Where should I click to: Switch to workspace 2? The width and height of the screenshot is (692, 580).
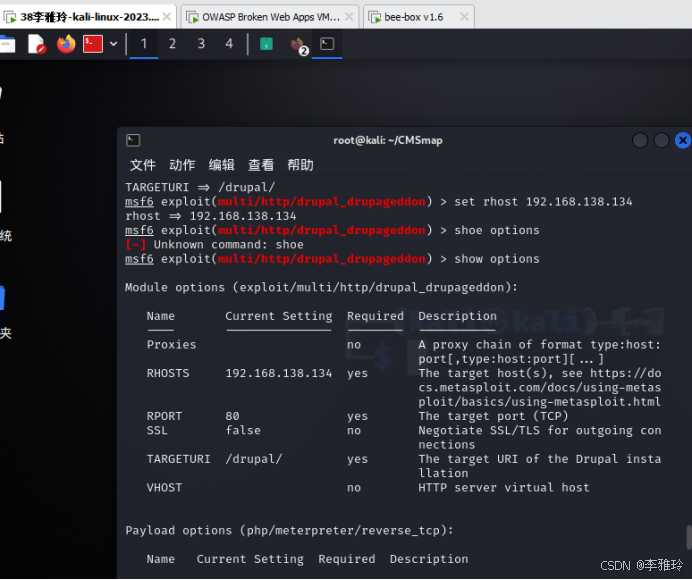[x=172, y=44]
